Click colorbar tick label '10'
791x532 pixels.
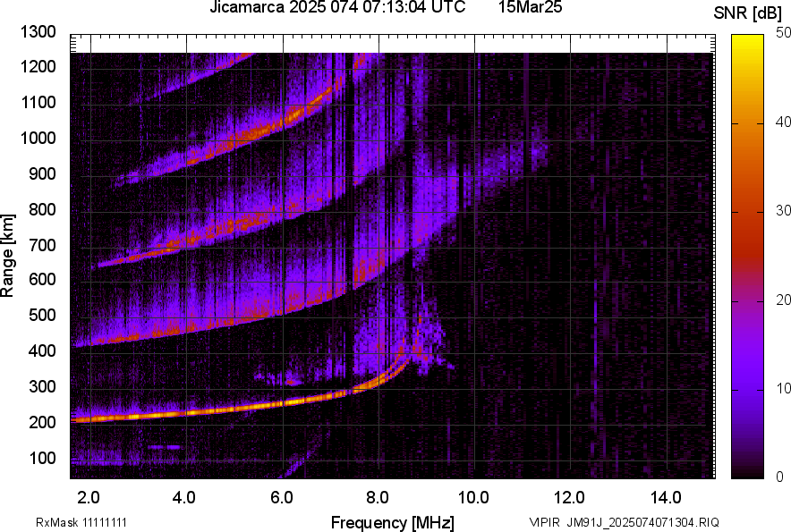click(x=784, y=388)
